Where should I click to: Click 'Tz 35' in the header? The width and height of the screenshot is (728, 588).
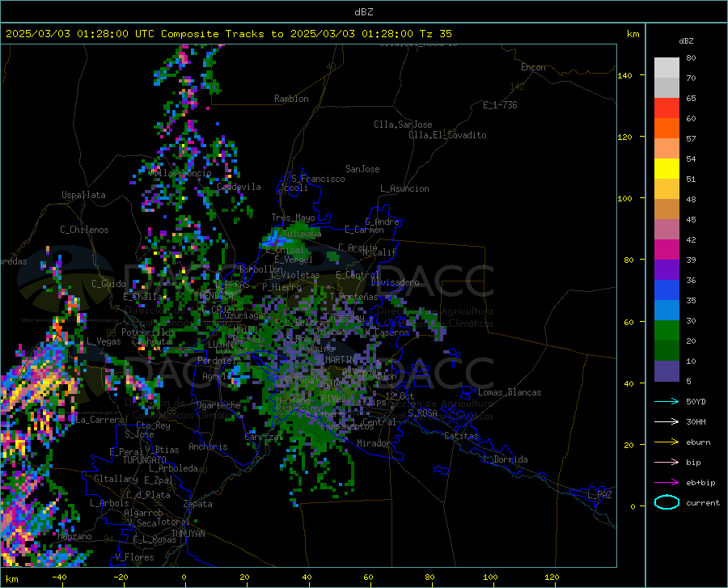[x=435, y=34]
